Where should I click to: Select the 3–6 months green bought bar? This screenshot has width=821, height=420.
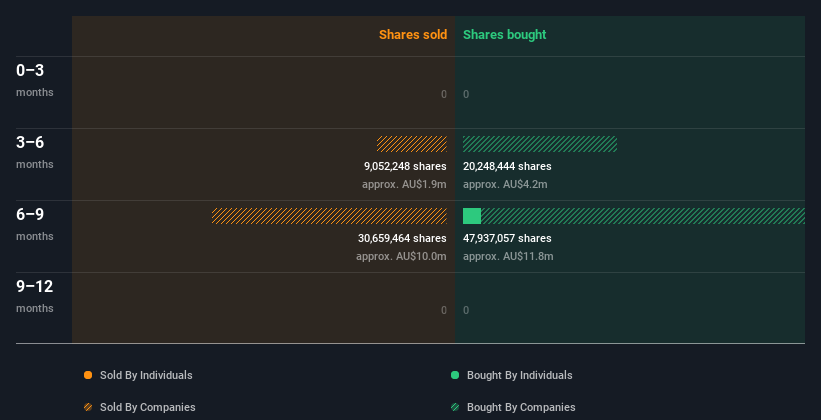point(540,144)
